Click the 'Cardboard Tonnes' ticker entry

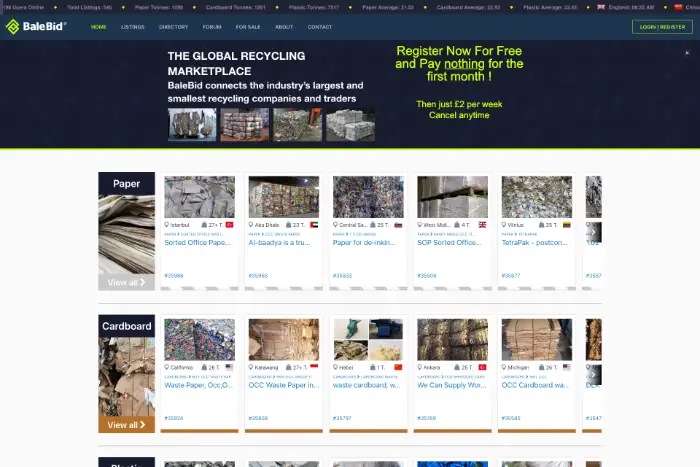pos(236,7)
